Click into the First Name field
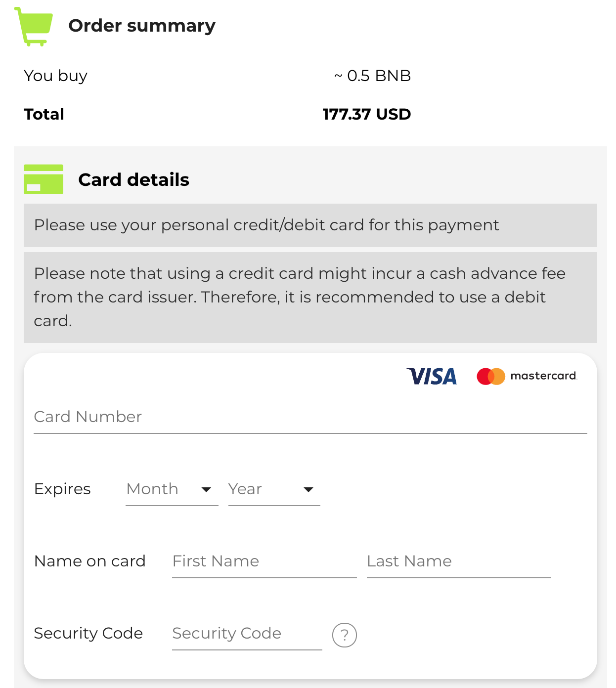Image resolution: width=616 pixels, height=688 pixels. (264, 561)
